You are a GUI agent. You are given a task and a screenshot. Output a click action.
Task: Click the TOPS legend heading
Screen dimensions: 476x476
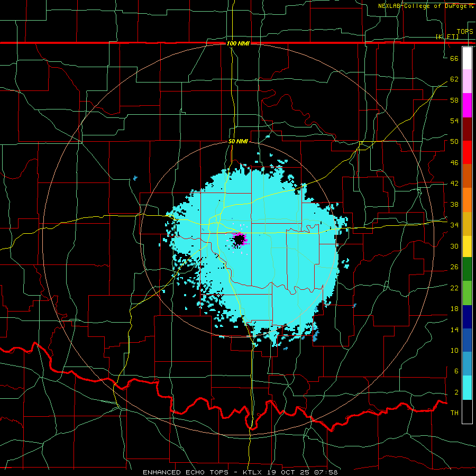[465, 31]
